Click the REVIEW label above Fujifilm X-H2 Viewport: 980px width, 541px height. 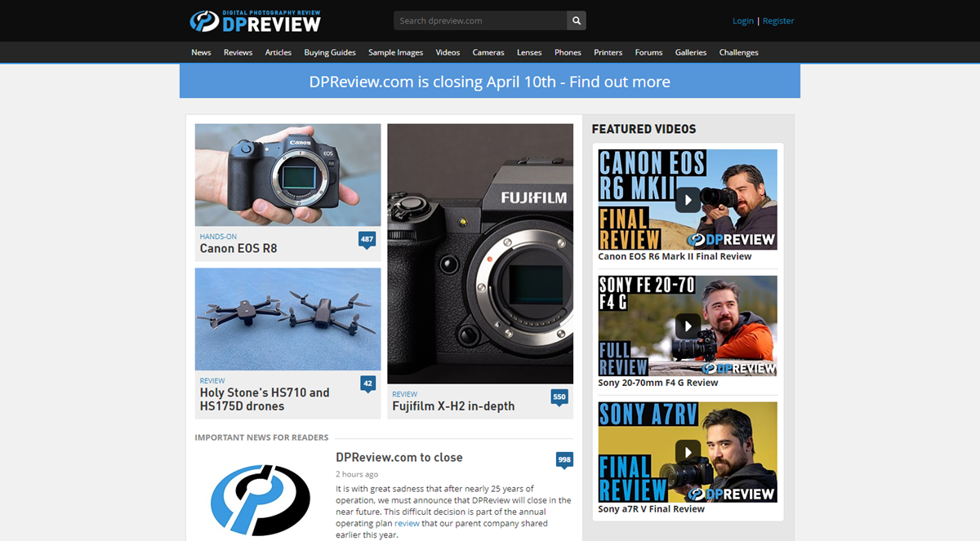coord(404,394)
